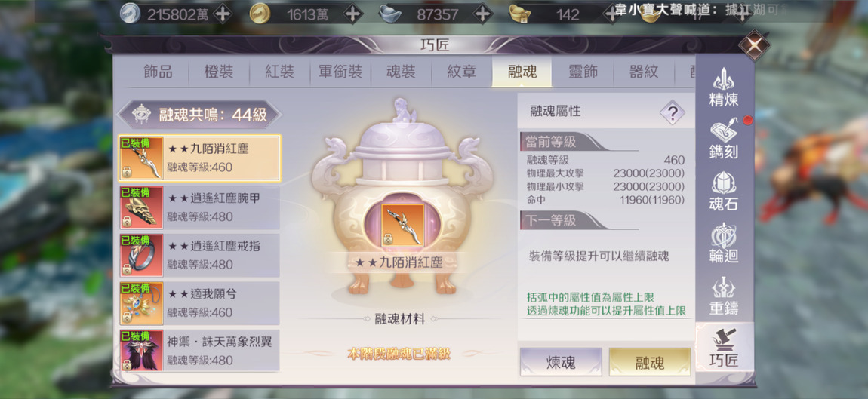868x399 pixels.
Task: Add gold coins with plus icon
Action: (352, 14)
